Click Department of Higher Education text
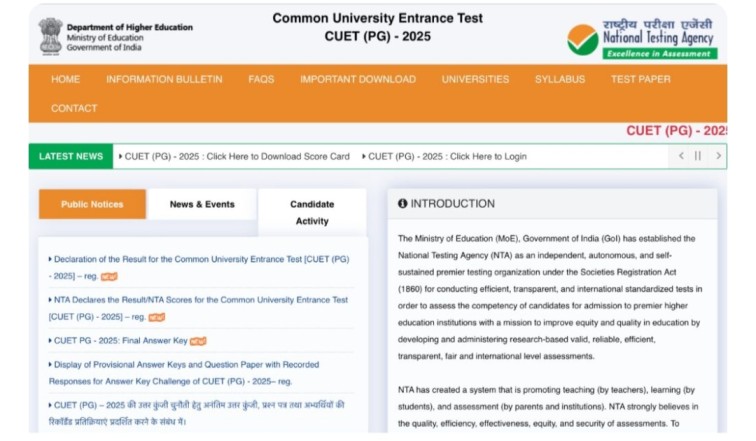 [130, 27]
